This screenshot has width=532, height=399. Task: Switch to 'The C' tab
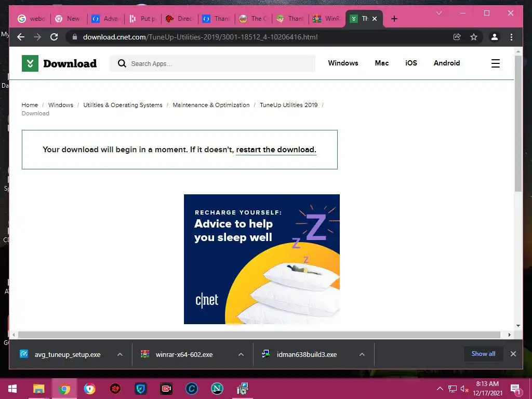tap(253, 19)
